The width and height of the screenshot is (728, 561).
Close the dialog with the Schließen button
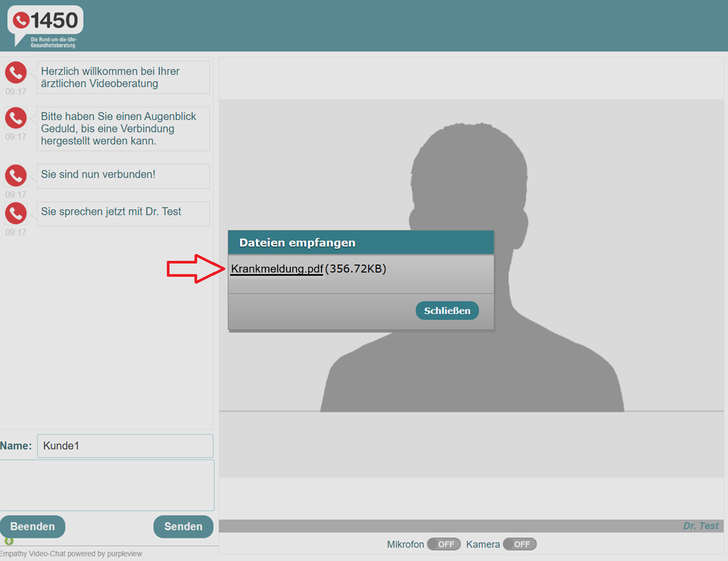pyautogui.click(x=447, y=311)
